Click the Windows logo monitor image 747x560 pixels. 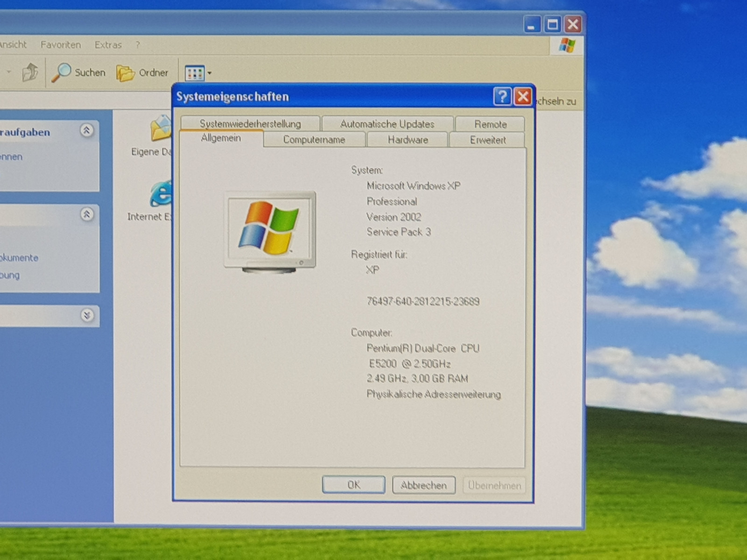click(270, 231)
